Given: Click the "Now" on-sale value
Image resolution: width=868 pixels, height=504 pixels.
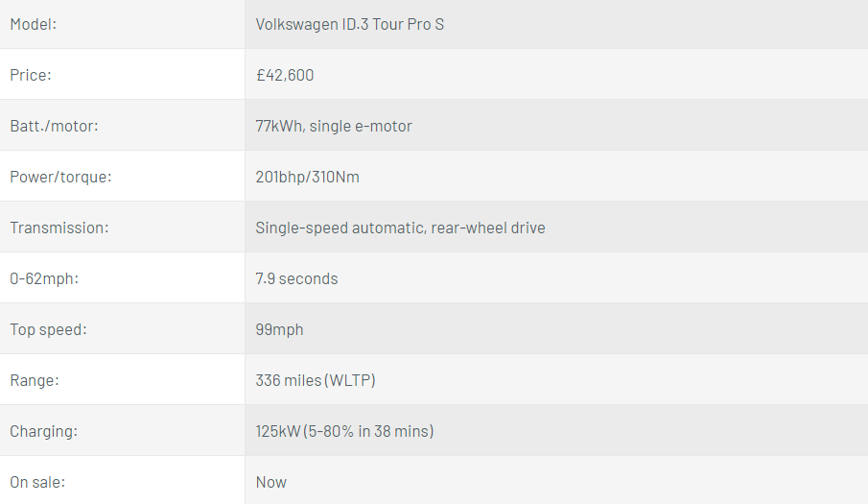Looking at the screenshot, I should 271,482.
